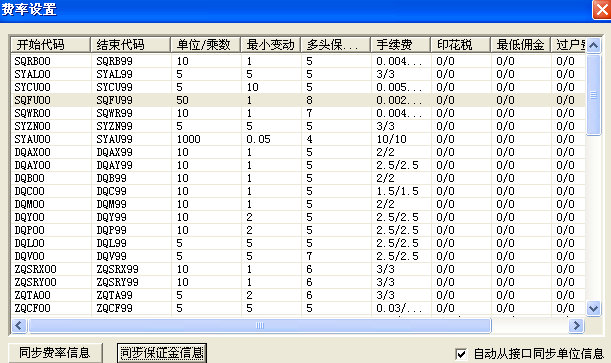This screenshot has width=611, height=363.
Task: Select the DQL00 row
Action: pos(298,243)
